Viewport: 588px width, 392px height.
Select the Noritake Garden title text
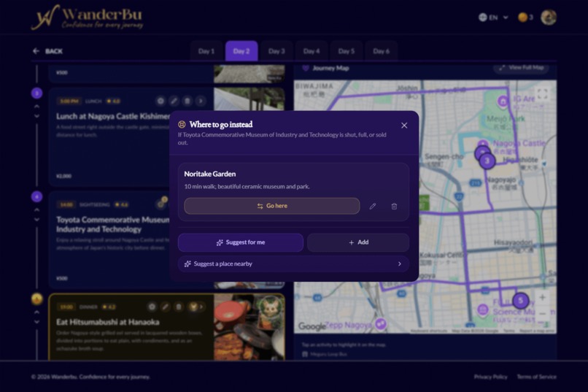click(x=209, y=174)
